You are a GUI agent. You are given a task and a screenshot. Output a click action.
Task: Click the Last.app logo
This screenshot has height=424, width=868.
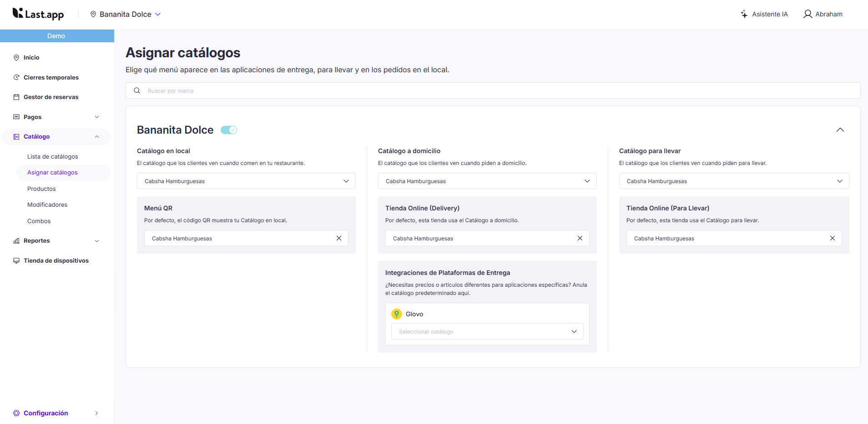tap(38, 14)
